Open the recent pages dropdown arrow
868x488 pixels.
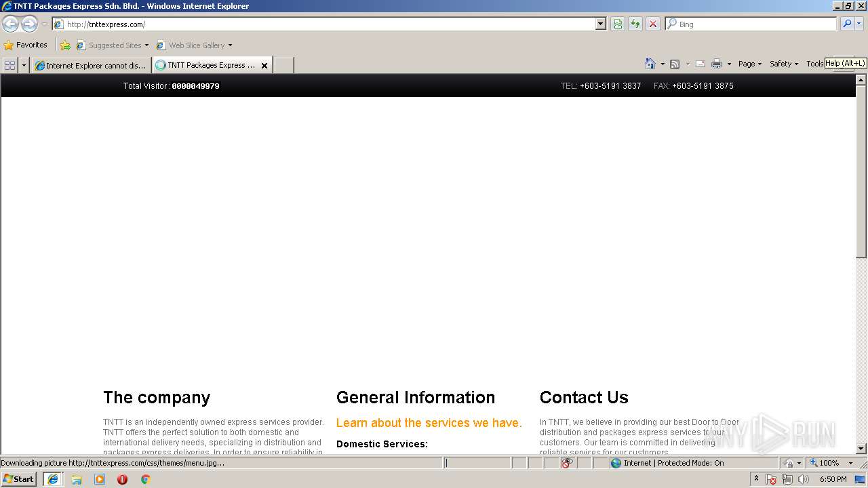(x=44, y=24)
